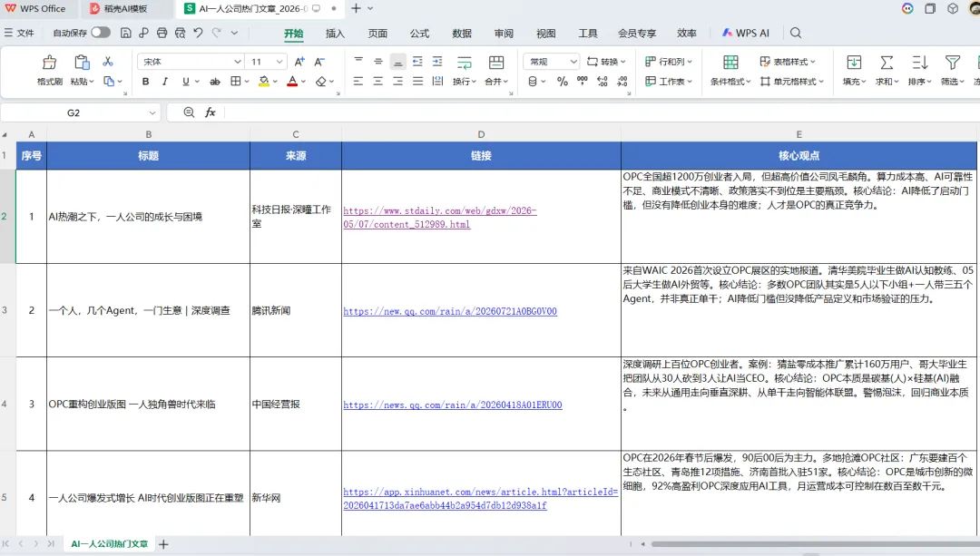Align cell text to vertical middle
Viewport: 980px width, 556px height.
pos(378,61)
